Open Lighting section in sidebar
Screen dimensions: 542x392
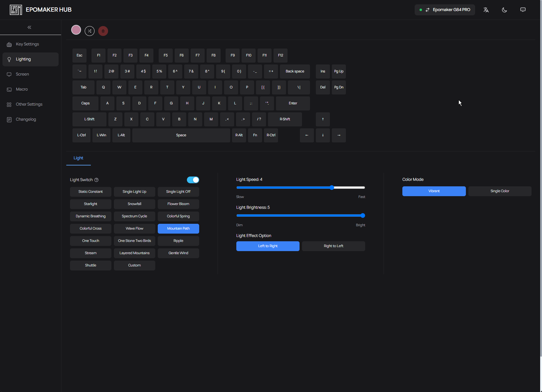30,59
